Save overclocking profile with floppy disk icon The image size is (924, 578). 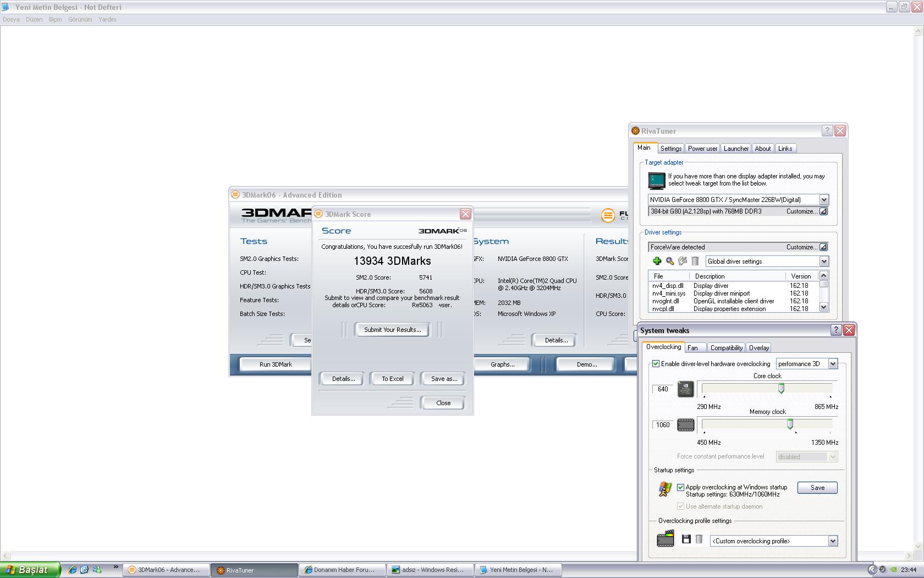(x=686, y=539)
